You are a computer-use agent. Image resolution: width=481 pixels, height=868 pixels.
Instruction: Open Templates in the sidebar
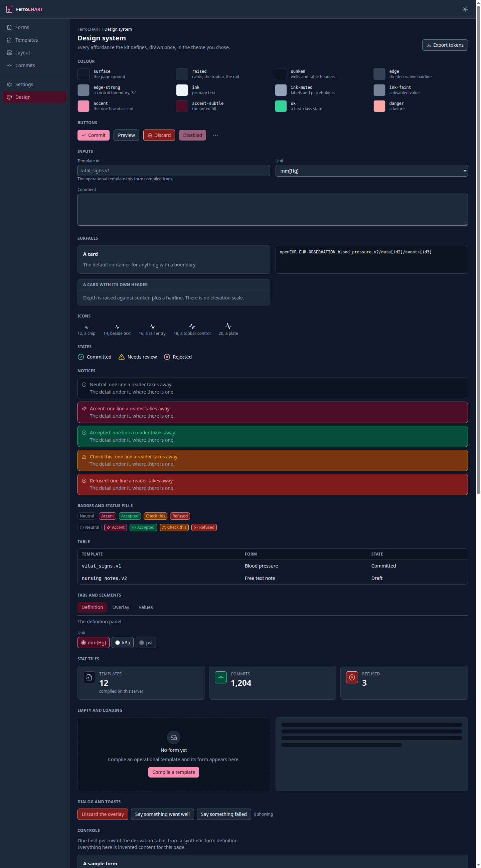[34, 40]
